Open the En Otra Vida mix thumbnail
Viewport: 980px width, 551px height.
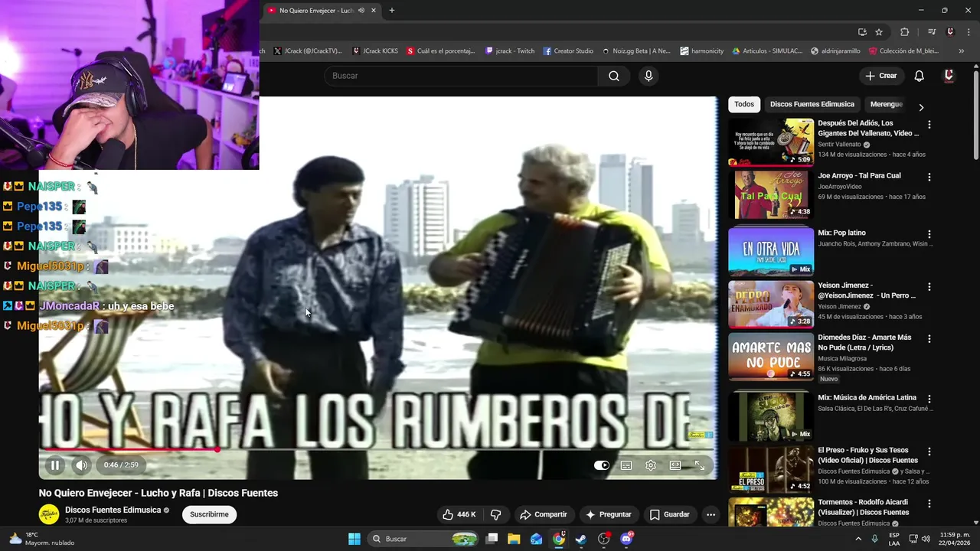coord(771,251)
